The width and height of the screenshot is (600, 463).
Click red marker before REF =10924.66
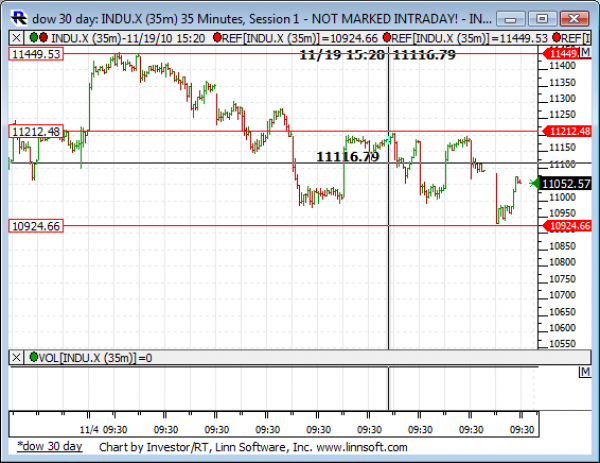coord(217,37)
